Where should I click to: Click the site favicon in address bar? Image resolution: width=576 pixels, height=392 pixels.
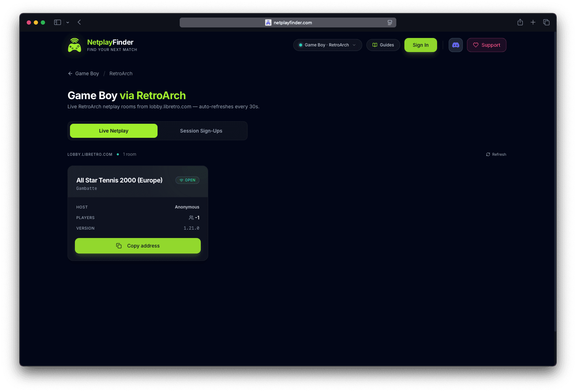268,23
